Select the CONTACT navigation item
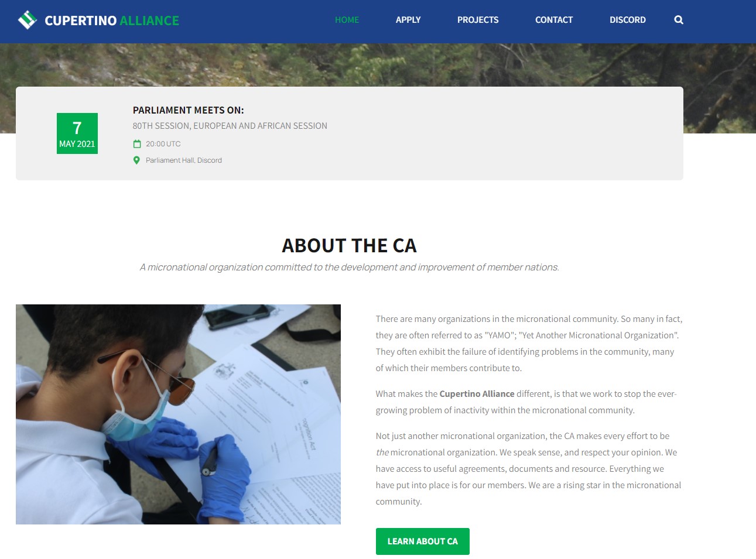This screenshot has height=559, width=756. 554,20
